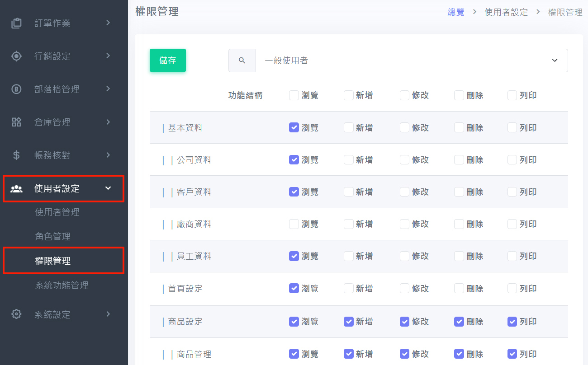Expand the 訂單作業 menu arrow
The image size is (588, 365).
click(108, 23)
